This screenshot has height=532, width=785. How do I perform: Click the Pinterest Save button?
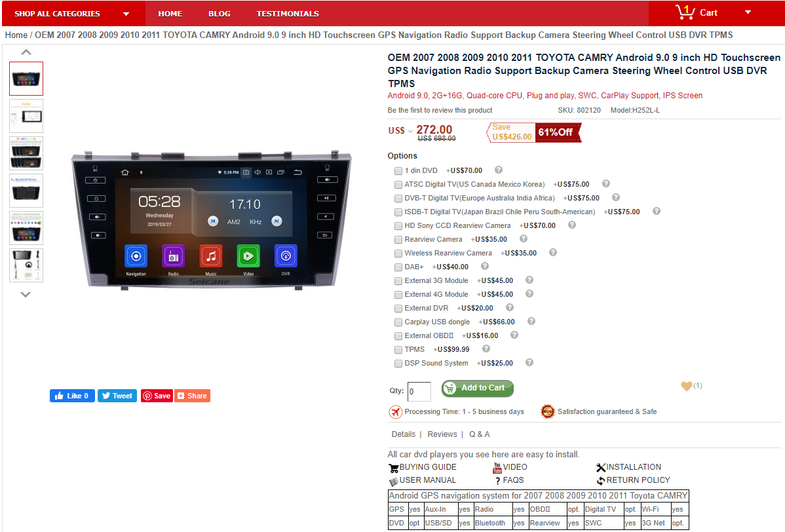(157, 396)
